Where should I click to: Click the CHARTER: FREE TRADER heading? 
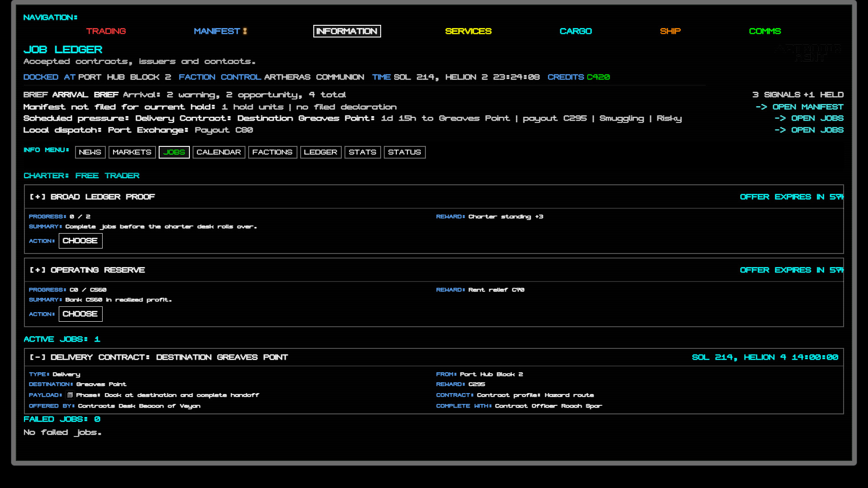click(x=81, y=176)
